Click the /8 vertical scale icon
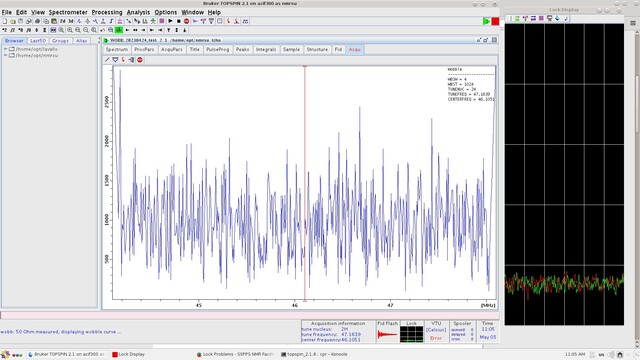Image resolution: width=640 pixels, height=360 pixels. tap(29, 30)
